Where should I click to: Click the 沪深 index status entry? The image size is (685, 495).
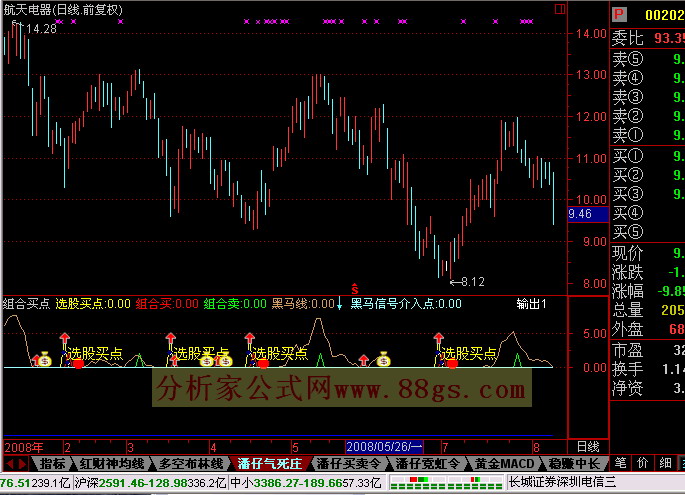(x=150, y=483)
